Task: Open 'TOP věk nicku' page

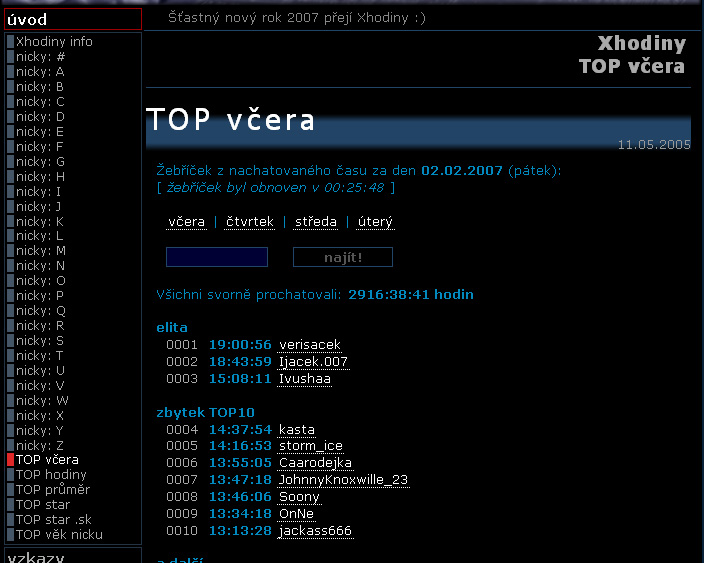Action: tap(59, 535)
